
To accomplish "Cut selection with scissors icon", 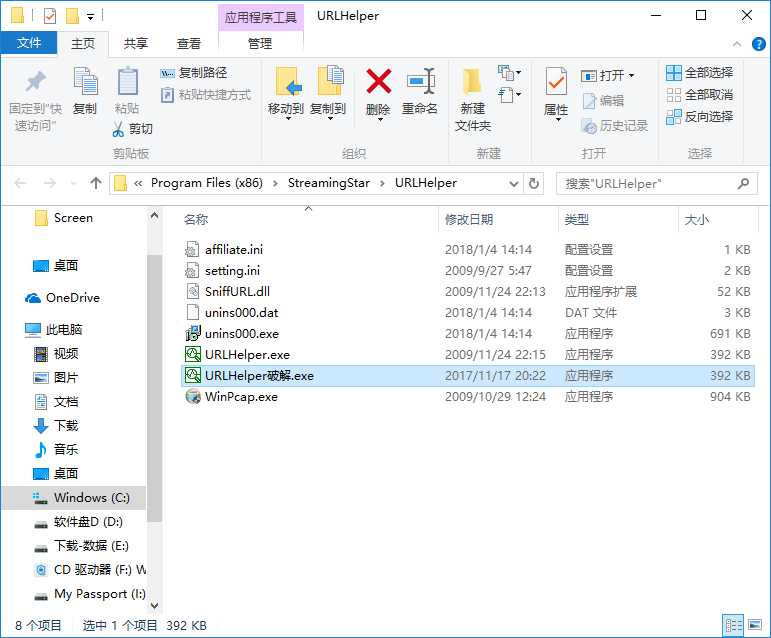I will coord(118,129).
